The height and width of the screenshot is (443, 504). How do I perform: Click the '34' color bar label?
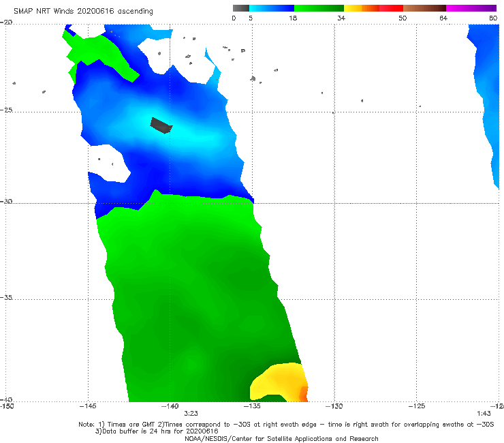point(341,18)
